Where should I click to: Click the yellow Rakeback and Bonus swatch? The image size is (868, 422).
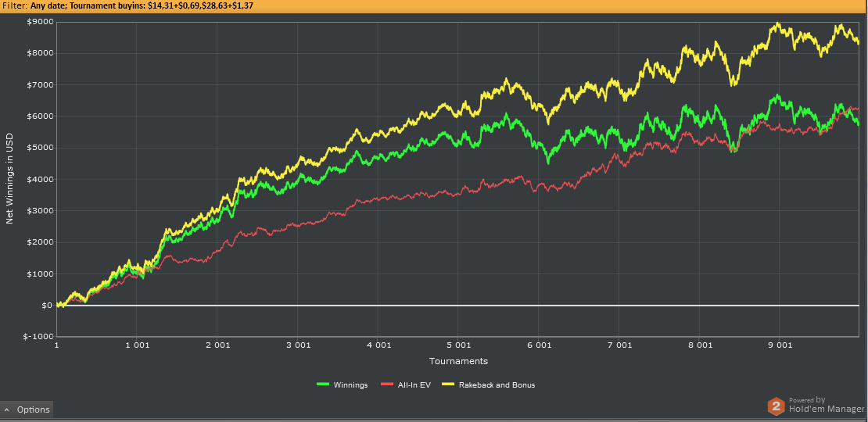click(448, 384)
